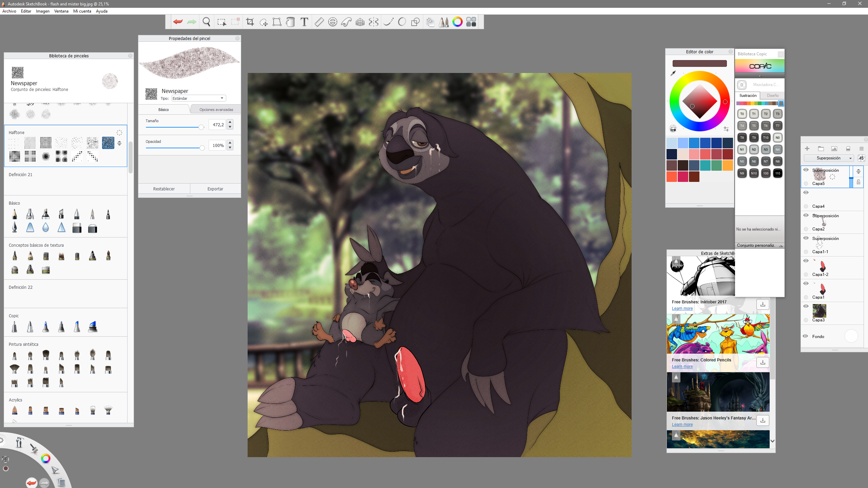Click the Add Layer plus icon
Viewport: 868px width, 488px height.
click(x=807, y=149)
